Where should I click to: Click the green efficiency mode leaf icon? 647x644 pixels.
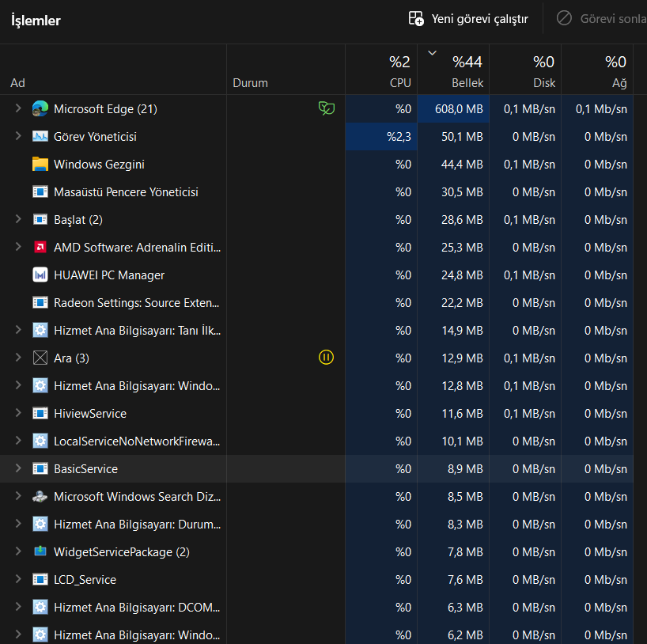[327, 108]
